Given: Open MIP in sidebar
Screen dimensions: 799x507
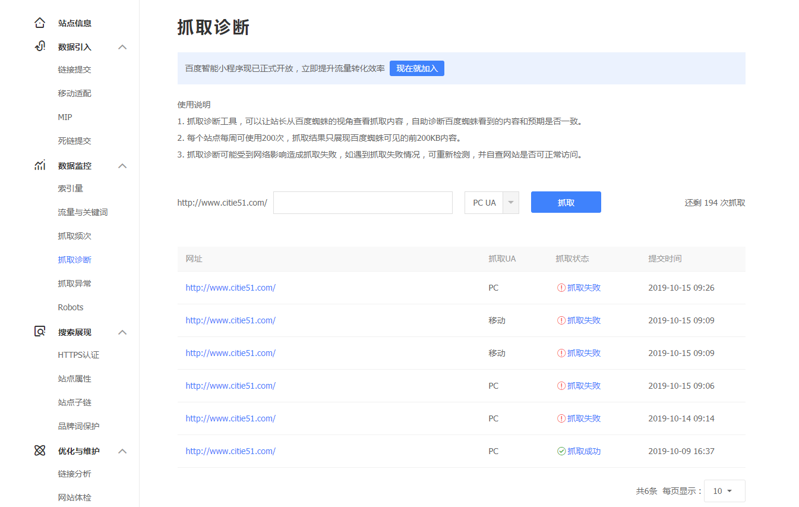Looking at the screenshot, I should pos(65,117).
